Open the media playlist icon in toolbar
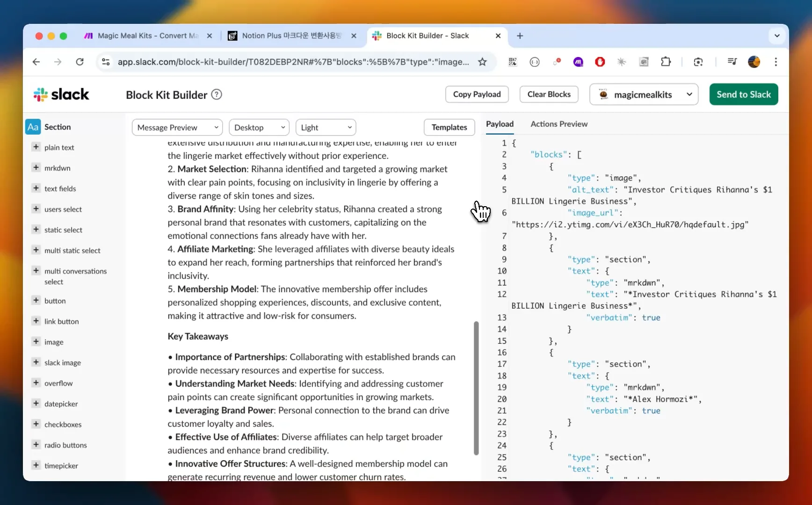Screen dimensions: 812x505 coord(732,61)
